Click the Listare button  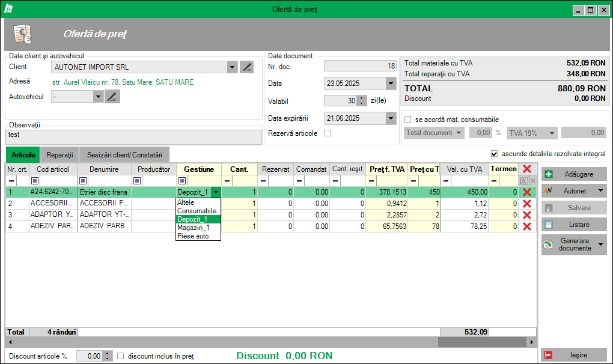tap(574, 225)
